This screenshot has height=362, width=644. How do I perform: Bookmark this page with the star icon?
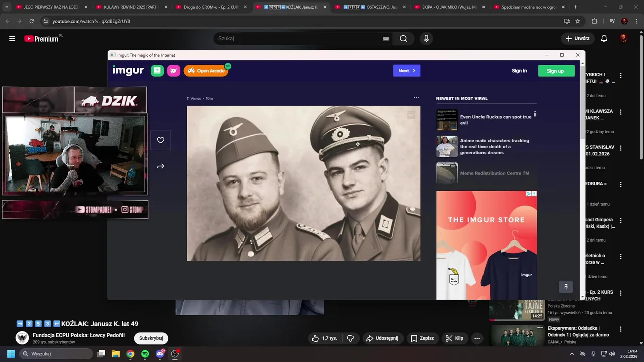click(x=578, y=21)
